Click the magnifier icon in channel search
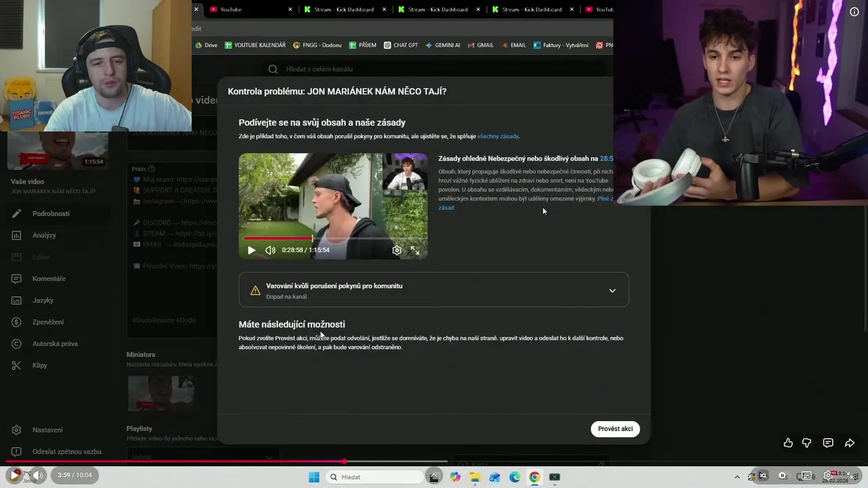This screenshot has height=488, width=868. click(x=273, y=69)
